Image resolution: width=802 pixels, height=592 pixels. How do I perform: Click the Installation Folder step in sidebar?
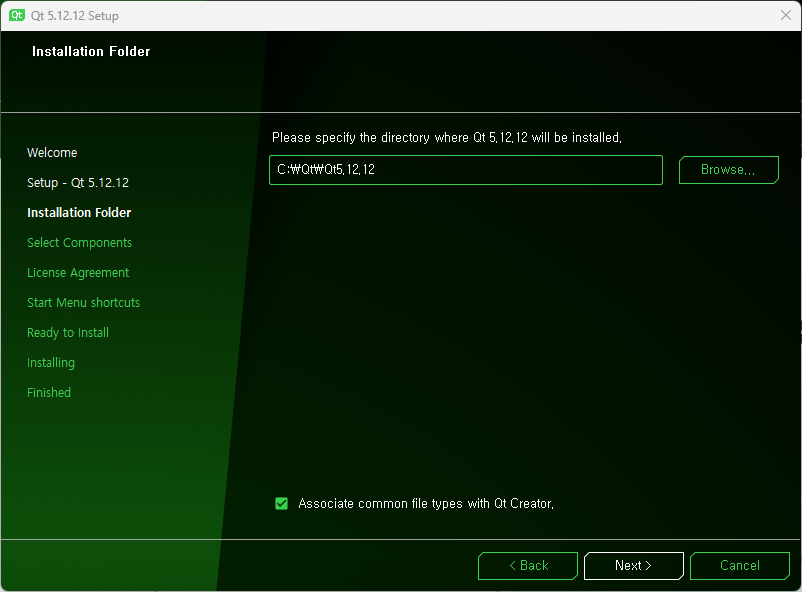point(79,212)
